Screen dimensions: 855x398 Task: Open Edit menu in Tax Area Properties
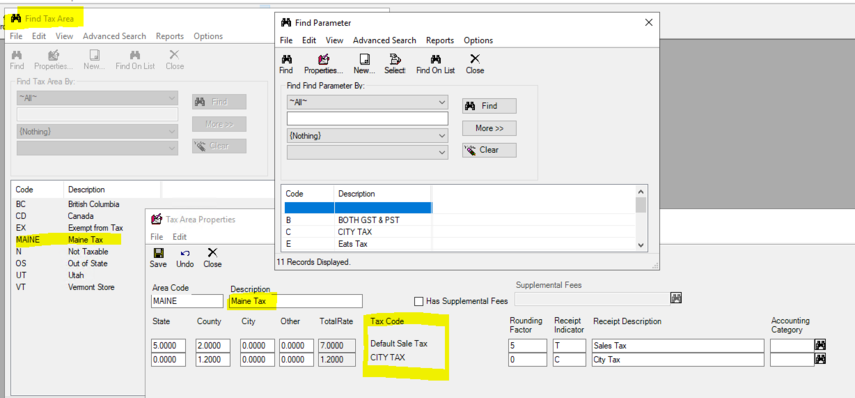coord(179,237)
